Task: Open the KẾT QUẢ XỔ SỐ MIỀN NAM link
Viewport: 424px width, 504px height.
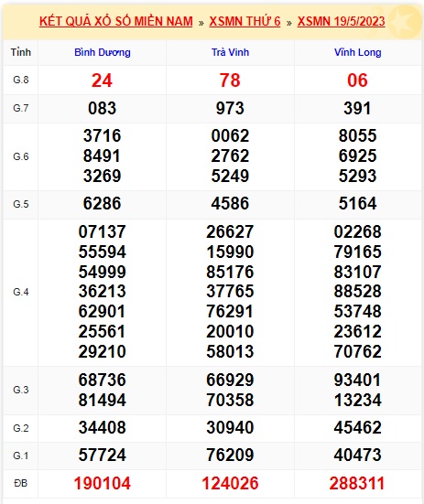Action: 115,22
